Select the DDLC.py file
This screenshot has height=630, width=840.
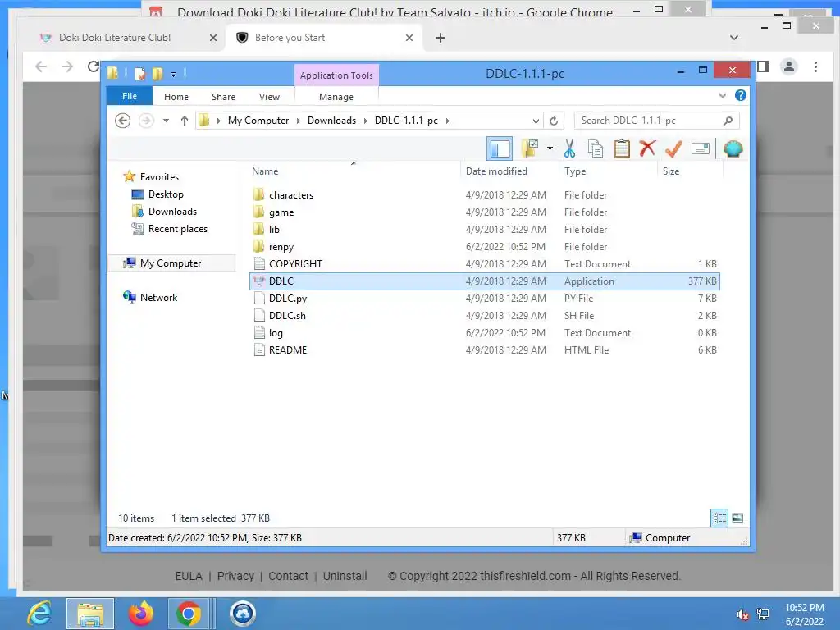(x=485, y=299)
